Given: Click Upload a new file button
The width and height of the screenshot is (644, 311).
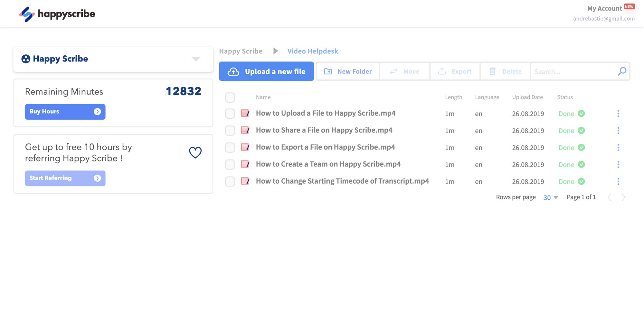Looking at the screenshot, I should (266, 71).
